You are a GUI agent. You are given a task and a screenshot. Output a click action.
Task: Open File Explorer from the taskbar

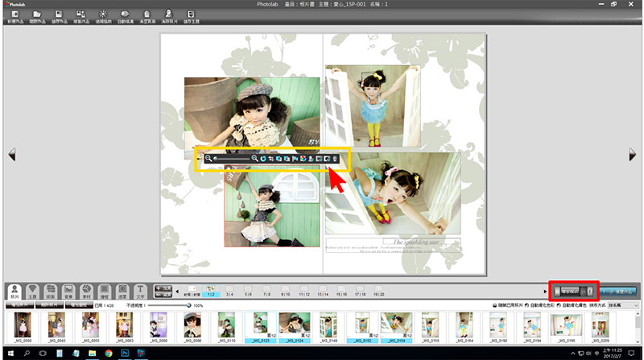point(92,354)
